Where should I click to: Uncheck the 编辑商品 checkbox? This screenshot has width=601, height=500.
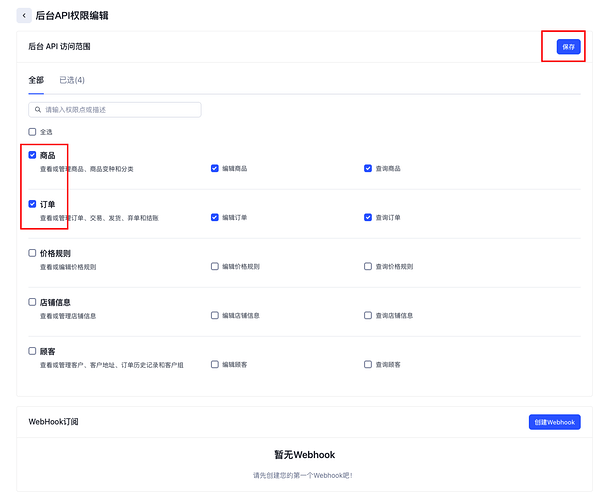(x=215, y=168)
